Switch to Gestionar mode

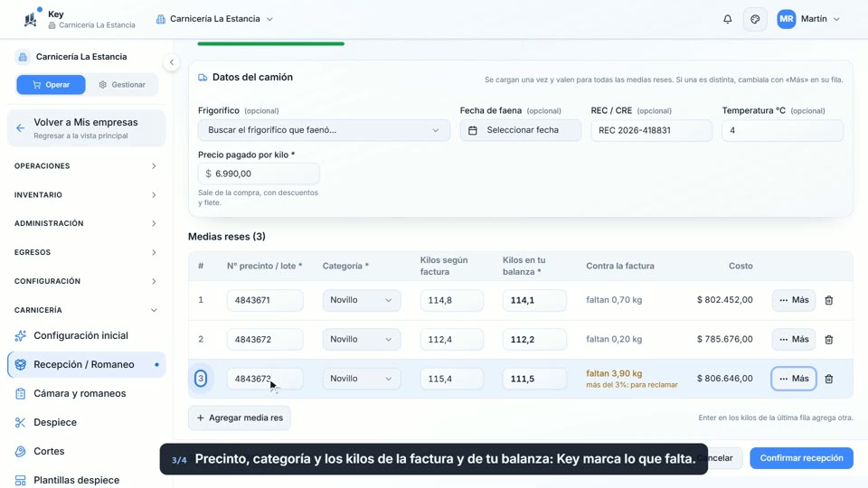[122, 85]
